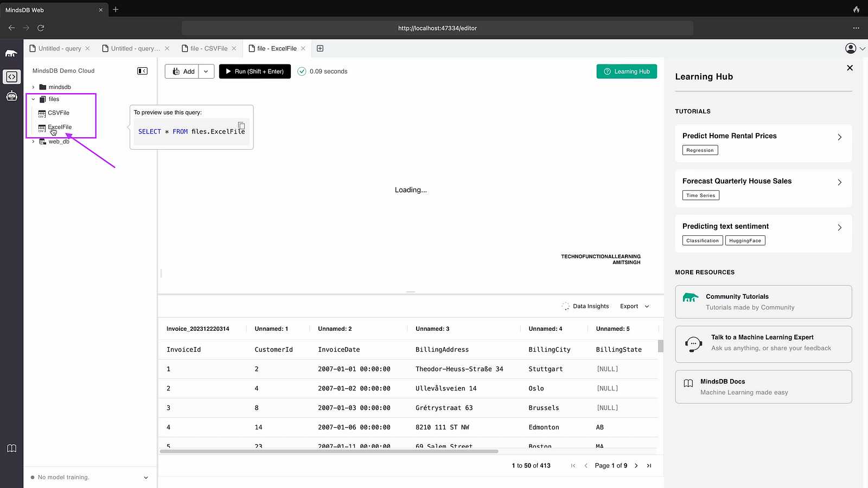Viewport: 868px width, 488px height.
Task: Toggle the Learning Hub button
Action: click(627, 72)
